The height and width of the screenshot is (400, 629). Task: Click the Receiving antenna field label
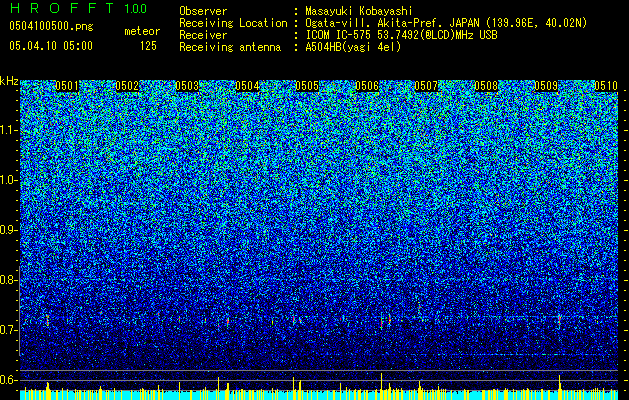click(230, 47)
